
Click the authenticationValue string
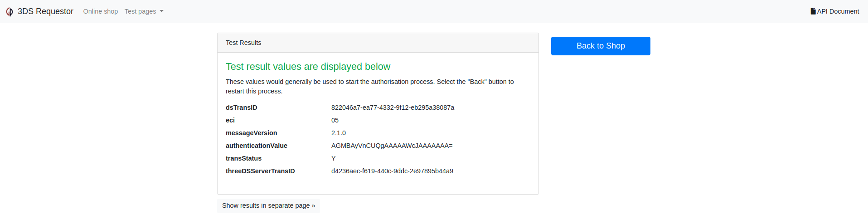[x=392, y=146]
